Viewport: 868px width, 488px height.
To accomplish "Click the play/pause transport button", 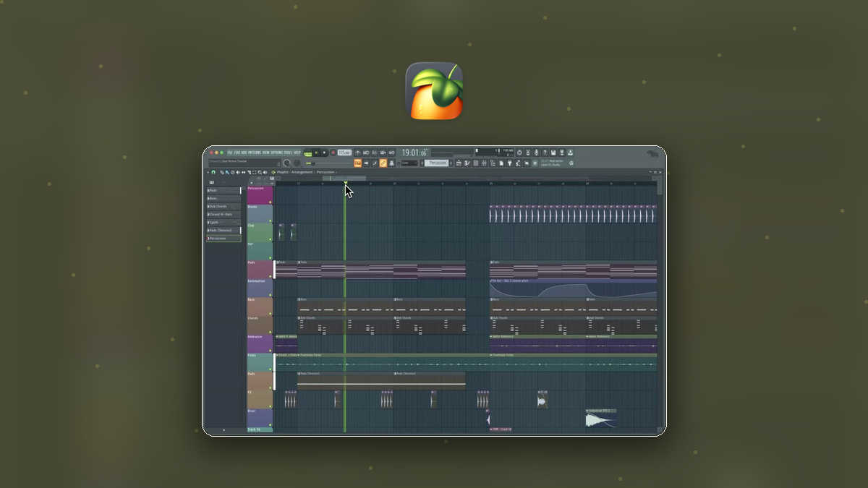I will coord(316,153).
